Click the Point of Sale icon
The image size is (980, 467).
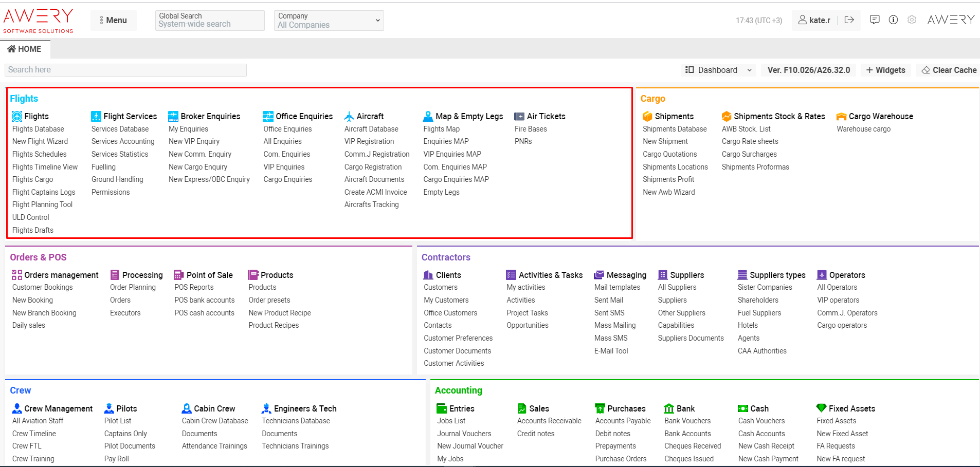click(178, 275)
